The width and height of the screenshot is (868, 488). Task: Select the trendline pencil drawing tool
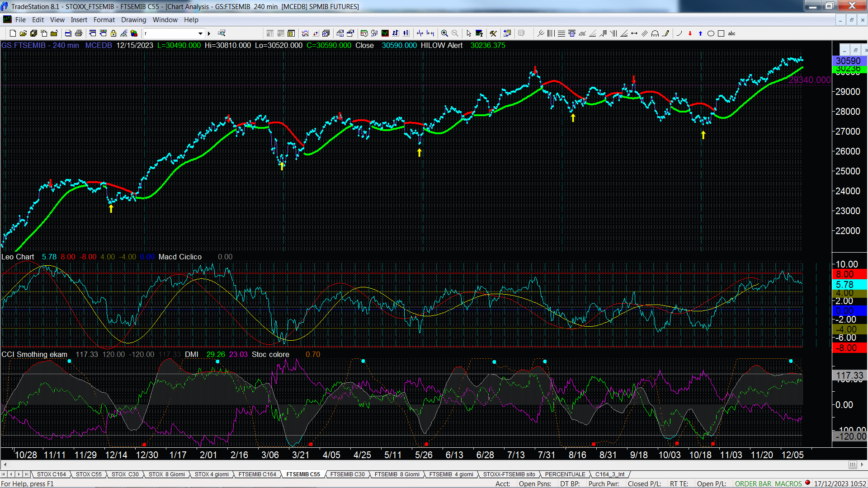tap(665, 33)
